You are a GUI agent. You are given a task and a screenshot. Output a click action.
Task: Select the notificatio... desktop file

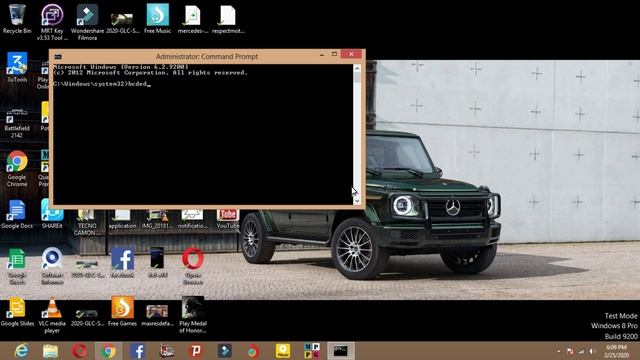pos(192,220)
